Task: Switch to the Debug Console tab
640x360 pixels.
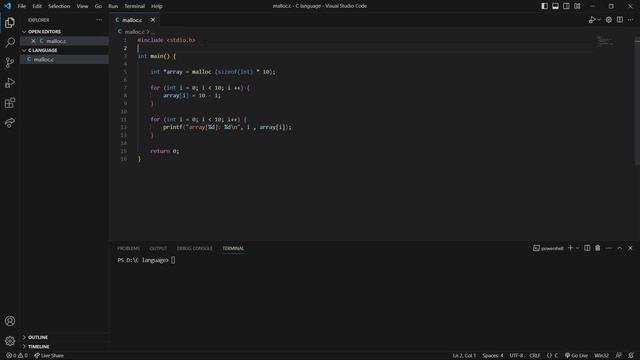Action: point(194,248)
